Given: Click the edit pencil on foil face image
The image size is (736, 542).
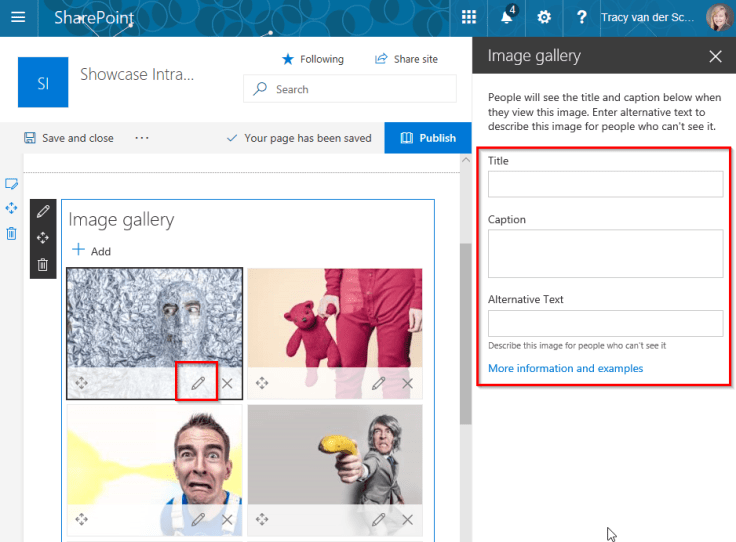Looking at the screenshot, I should [x=198, y=383].
